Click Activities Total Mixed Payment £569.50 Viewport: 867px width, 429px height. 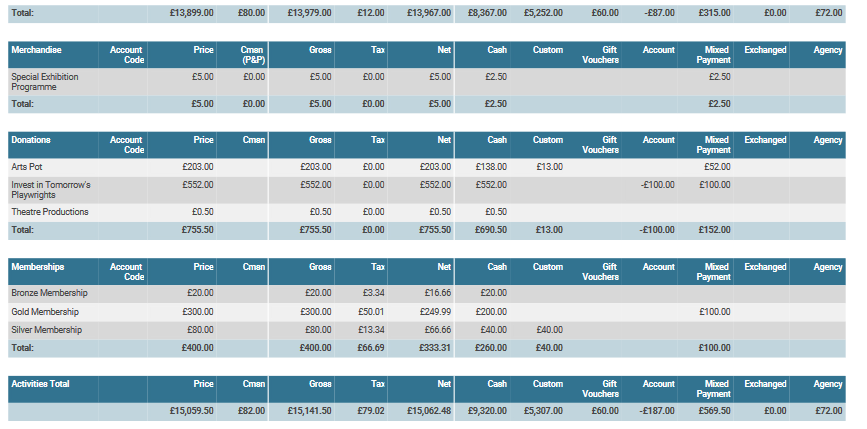(x=714, y=411)
